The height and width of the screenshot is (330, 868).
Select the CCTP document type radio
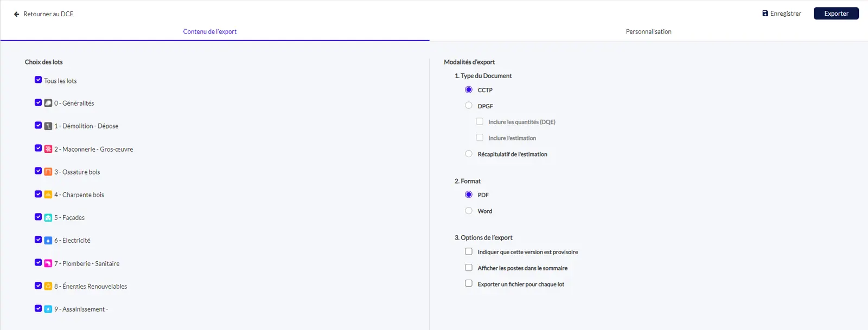[469, 89]
